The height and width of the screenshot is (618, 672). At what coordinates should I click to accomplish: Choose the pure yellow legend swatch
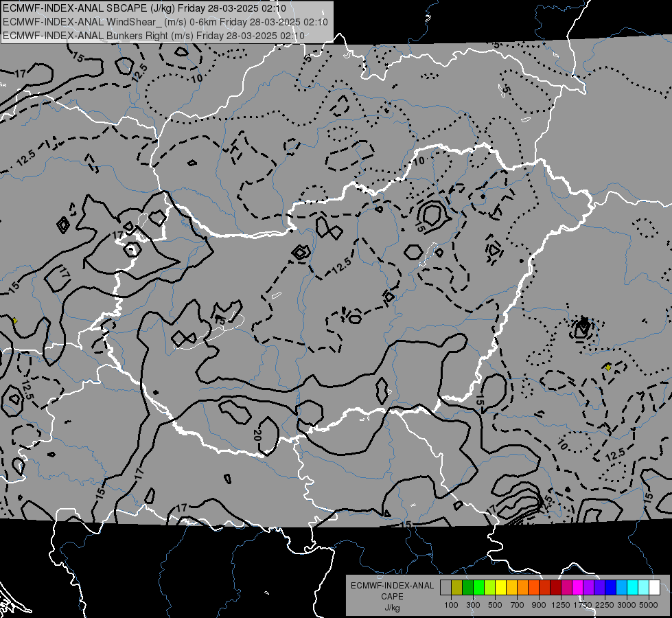click(x=500, y=587)
